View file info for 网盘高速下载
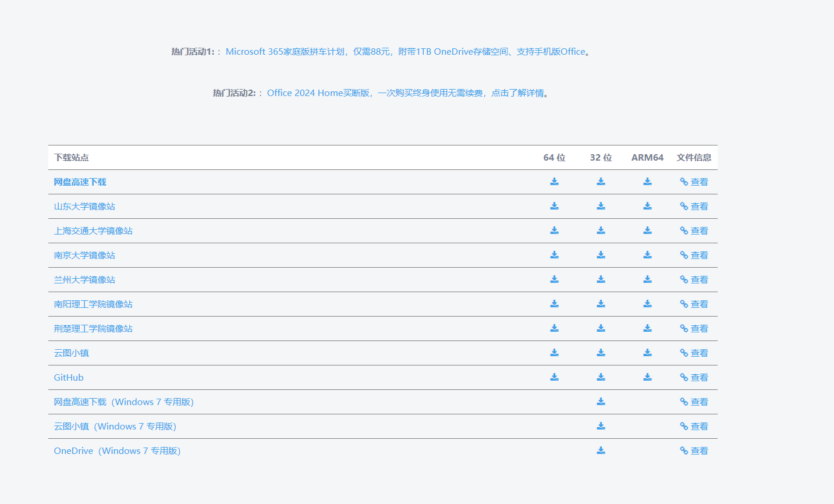The height and width of the screenshot is (504, 834). click(694, 182)
